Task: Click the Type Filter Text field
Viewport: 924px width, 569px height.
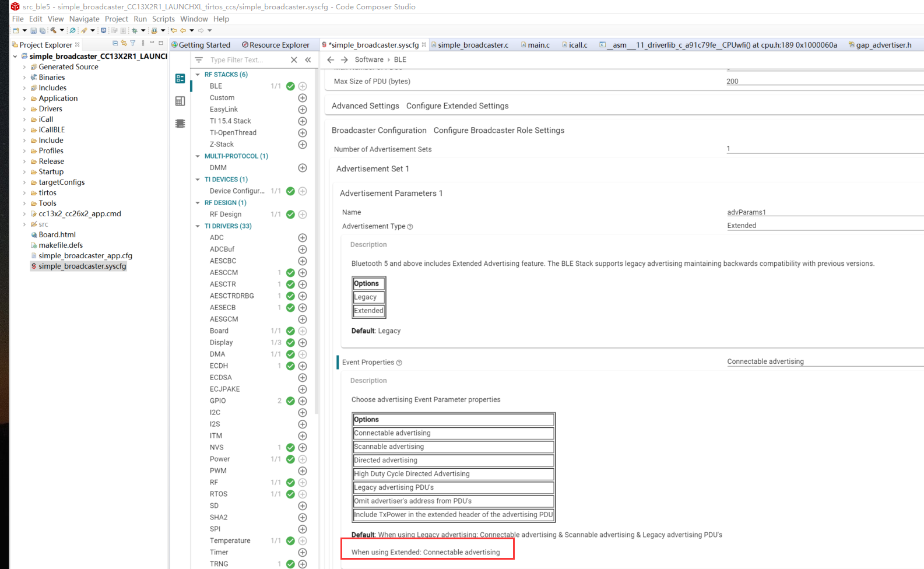Action: (x=248, y=60)
